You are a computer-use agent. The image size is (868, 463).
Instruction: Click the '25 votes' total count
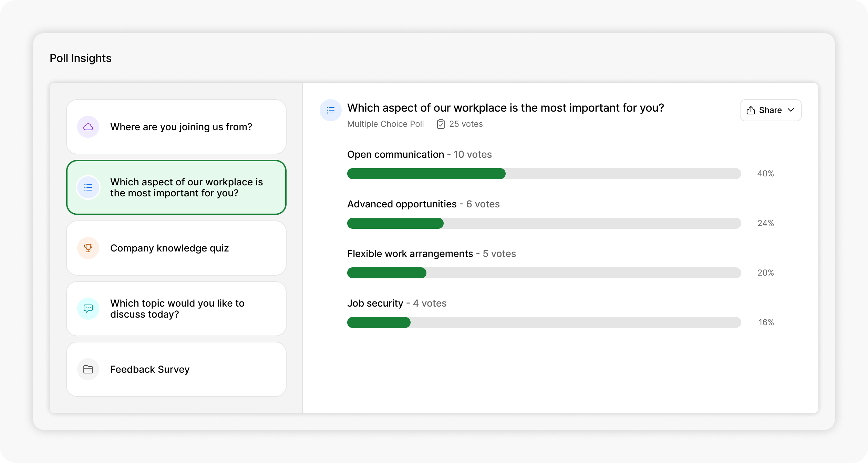[466, 124]
